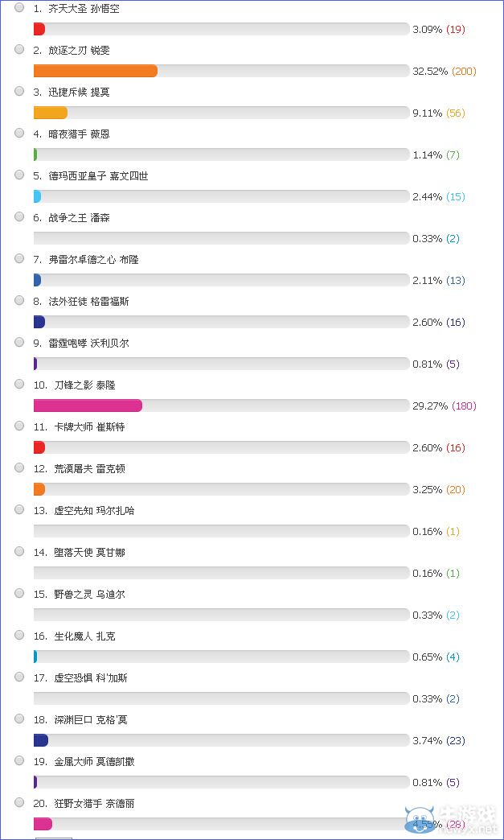This screenshot has height=840, width=504.
Task: Select 深渊巨口 克格'莫
Action: 18,719
